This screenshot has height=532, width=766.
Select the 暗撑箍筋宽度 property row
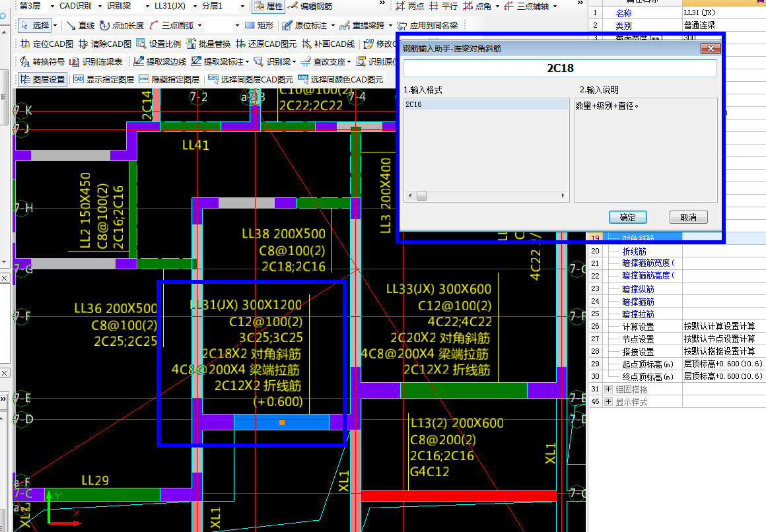(648, 263)
